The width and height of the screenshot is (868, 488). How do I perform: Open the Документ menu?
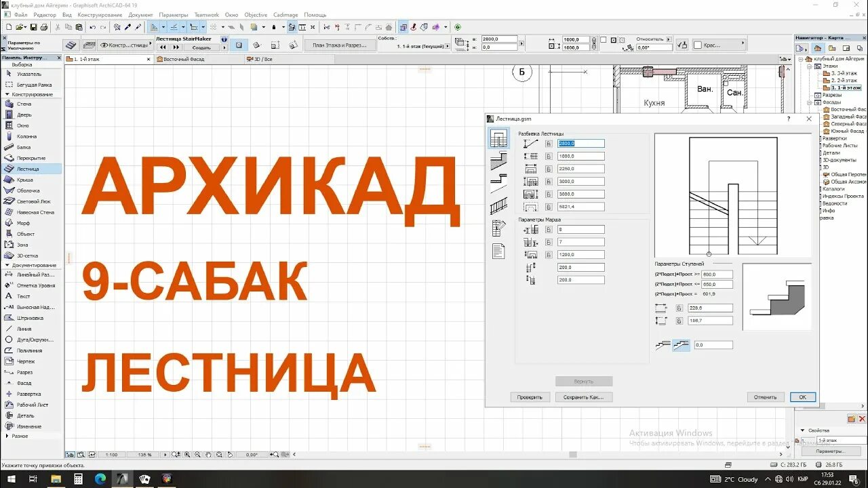click(x=140, y=14)
